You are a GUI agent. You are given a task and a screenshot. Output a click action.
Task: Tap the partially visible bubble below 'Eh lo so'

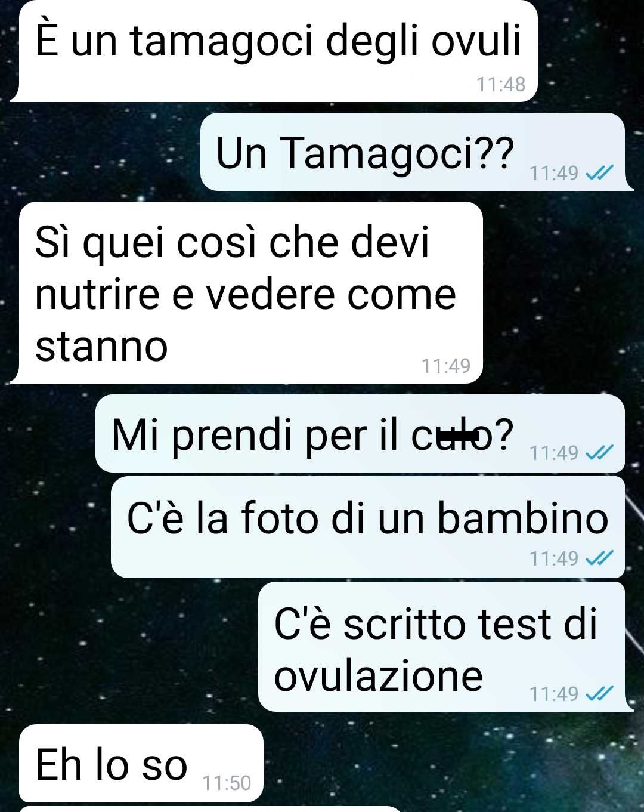click(209, 809)
